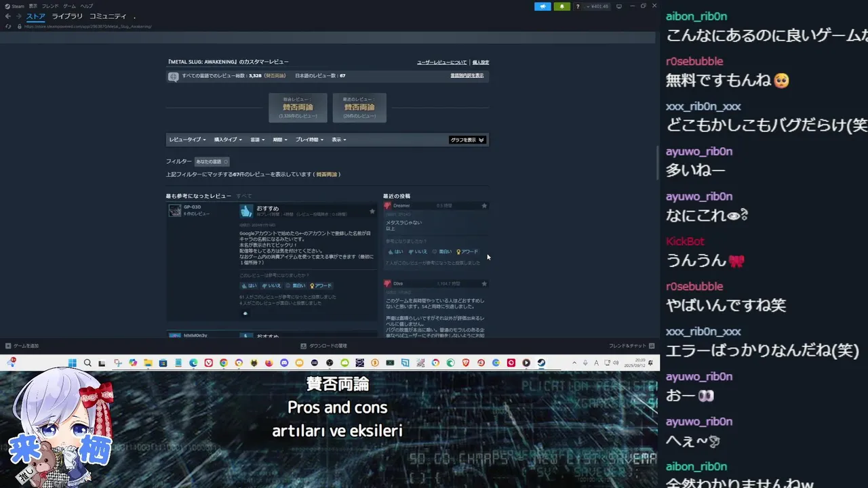Vote はい on Dreamer's review
The height and width of the screenshot is (488, 868).
point(395,251)
